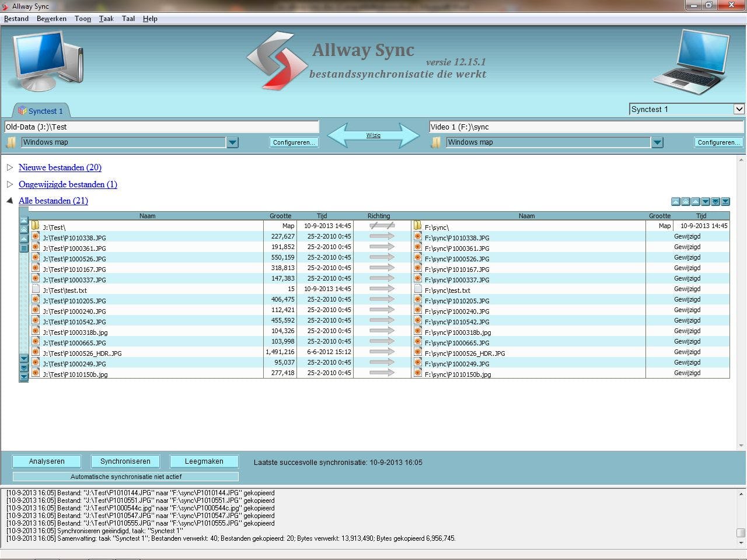Click the image icon of J:\Test\P1000249.JPG
This screenshot has width=747, height=560.
(x=36, y=362)
